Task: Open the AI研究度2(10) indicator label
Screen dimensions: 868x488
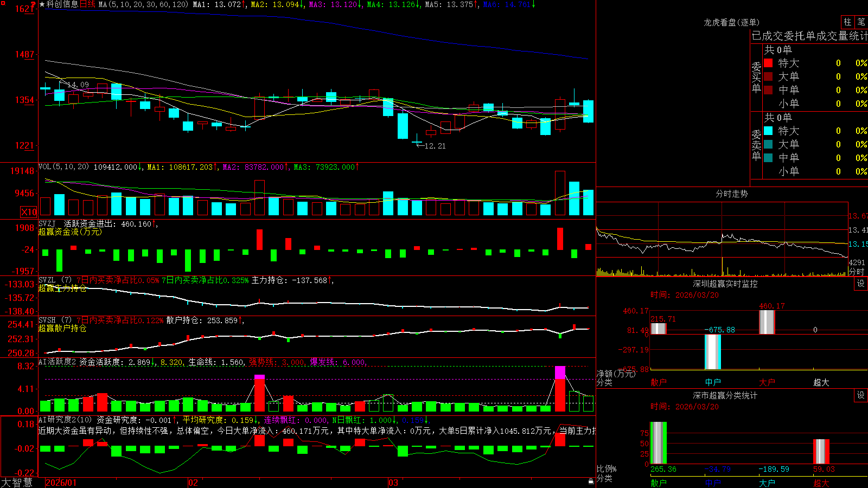Action: tap(65, 420)
